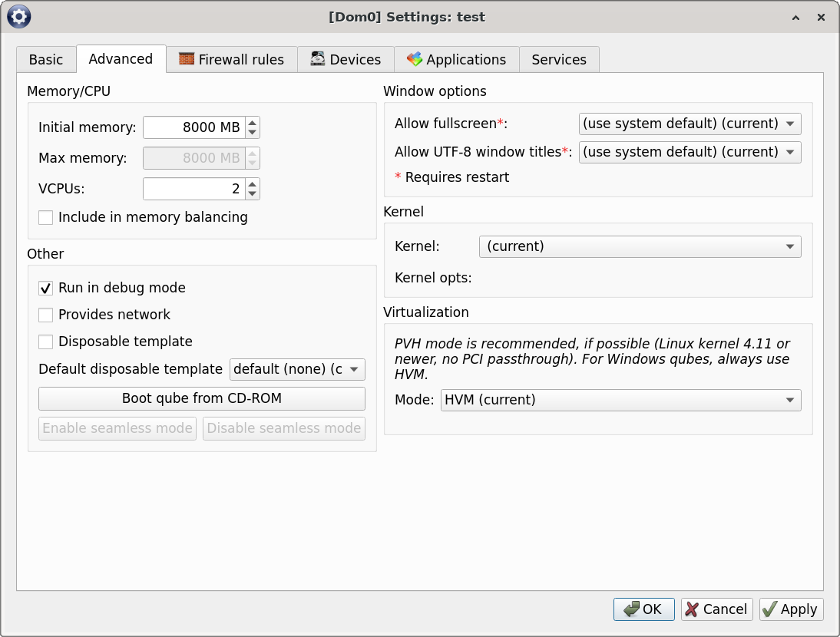The width and height of the screenshot is (840, 637).
Task: Switch to the Devices tab
Action: (346, 59)
